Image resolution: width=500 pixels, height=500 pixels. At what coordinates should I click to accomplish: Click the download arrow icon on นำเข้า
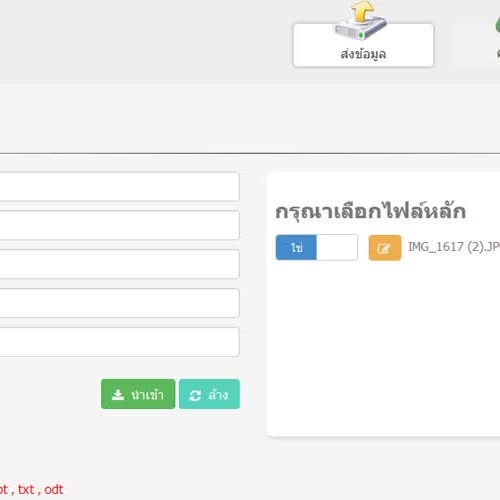pyautogui.click(x=118, y=395)
